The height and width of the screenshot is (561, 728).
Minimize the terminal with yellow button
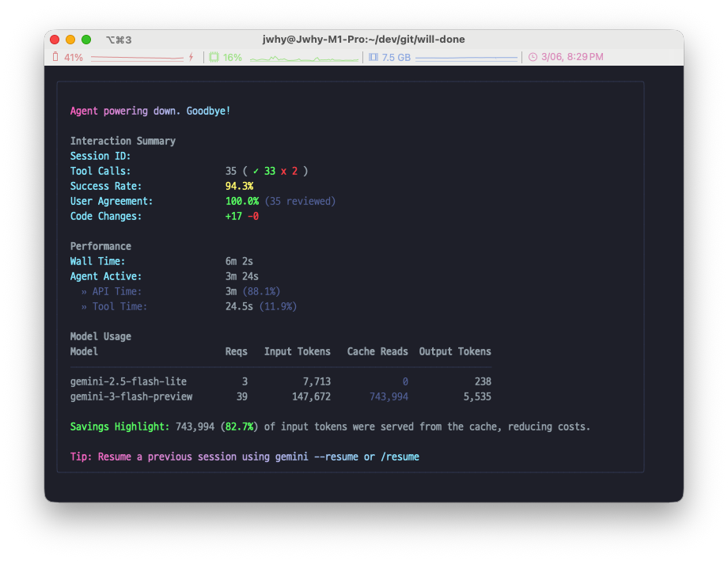(70, 40)
